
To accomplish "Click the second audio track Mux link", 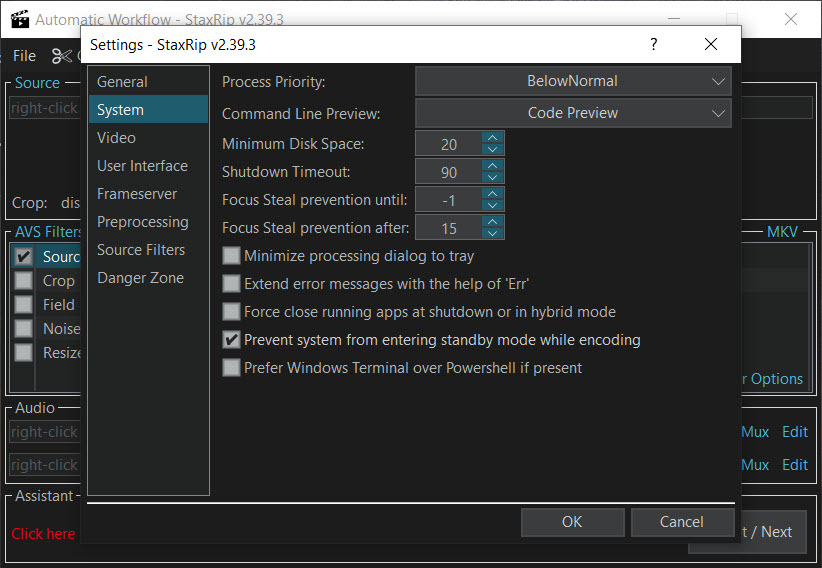I will tap(755, 465).
